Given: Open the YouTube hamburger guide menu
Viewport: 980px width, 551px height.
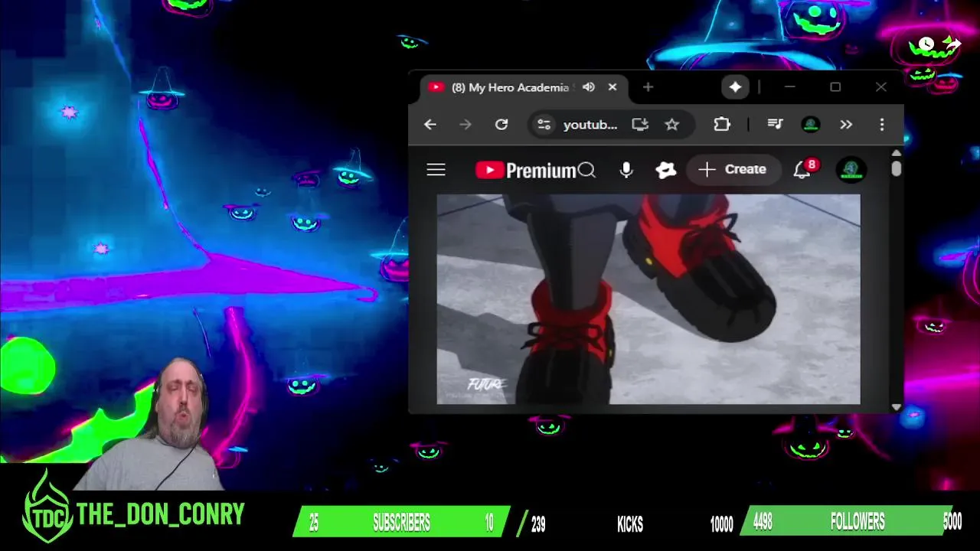Looking at the screenshot, I should [436, 170].
